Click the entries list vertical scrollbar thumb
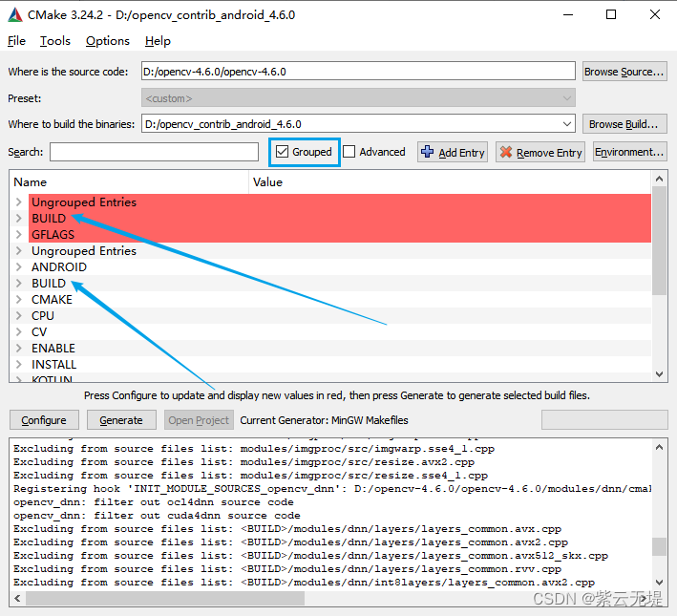The image size is (677, 616). tap(659, 241)
